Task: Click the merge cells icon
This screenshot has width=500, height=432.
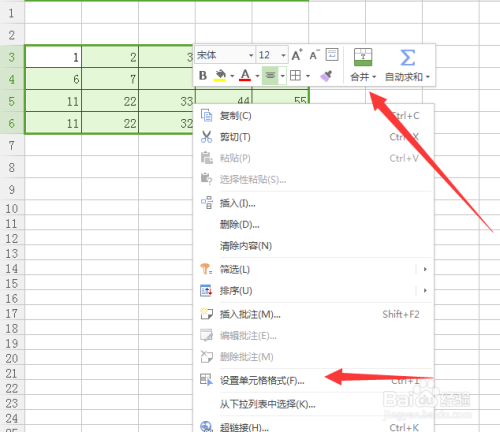Action: pos(363,57)
